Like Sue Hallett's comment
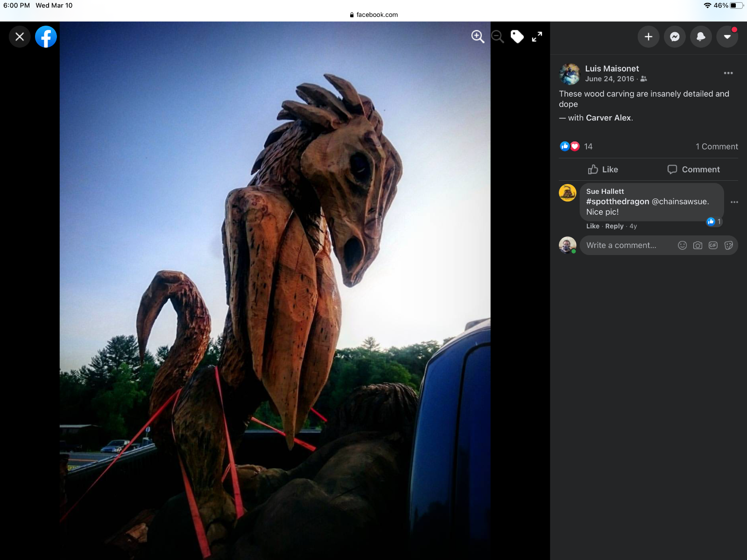 (592, 226)
